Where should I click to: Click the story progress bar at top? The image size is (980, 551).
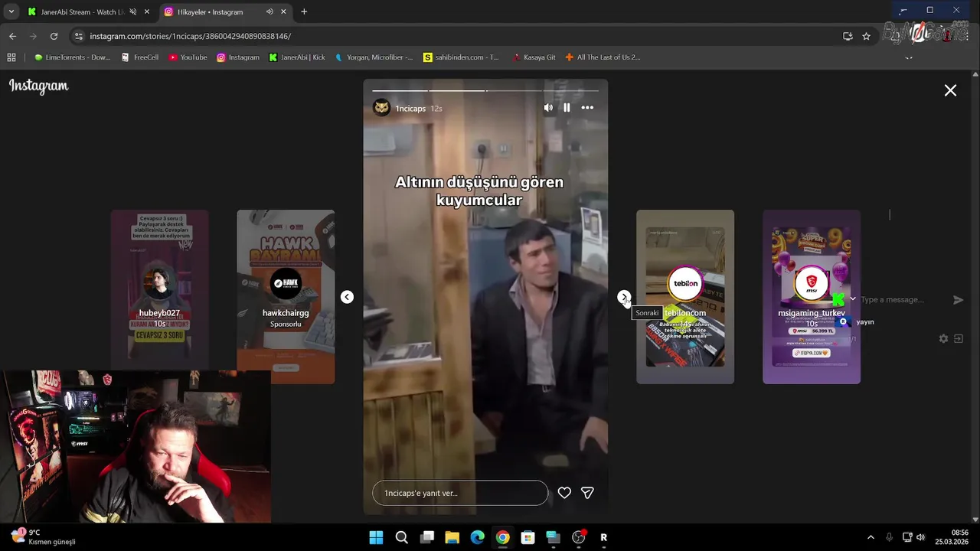point(485,90)
